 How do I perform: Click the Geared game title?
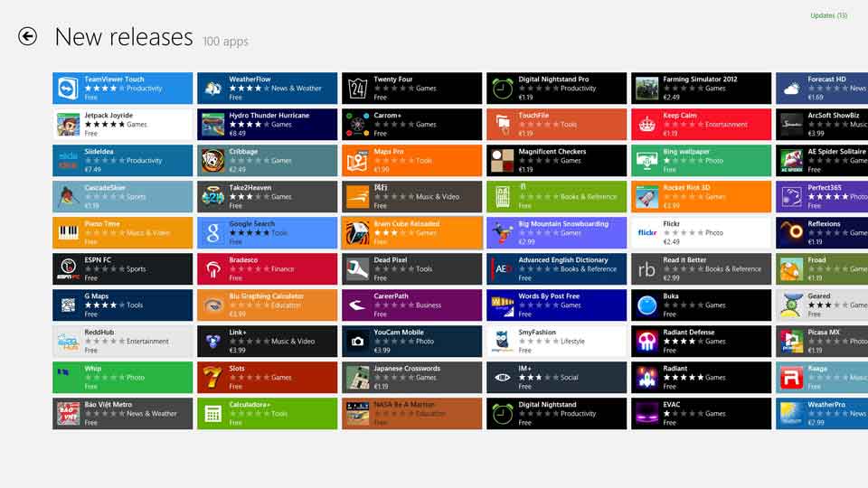pos(819,296)
